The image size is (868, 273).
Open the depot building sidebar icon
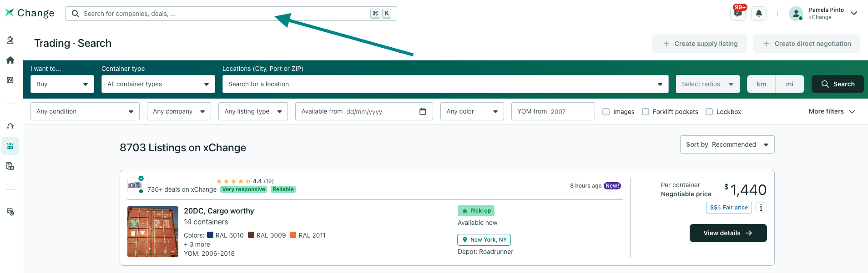click(10, 166)
